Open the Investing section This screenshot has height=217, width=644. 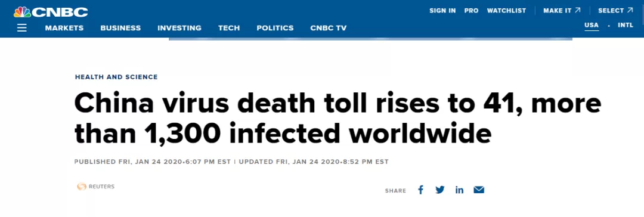(179, 28)
